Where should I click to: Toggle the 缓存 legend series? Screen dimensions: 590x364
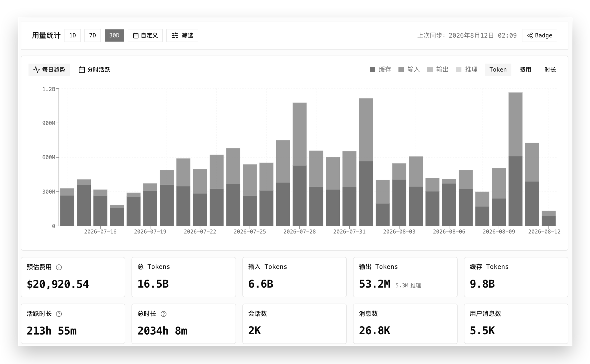[380, 70]
